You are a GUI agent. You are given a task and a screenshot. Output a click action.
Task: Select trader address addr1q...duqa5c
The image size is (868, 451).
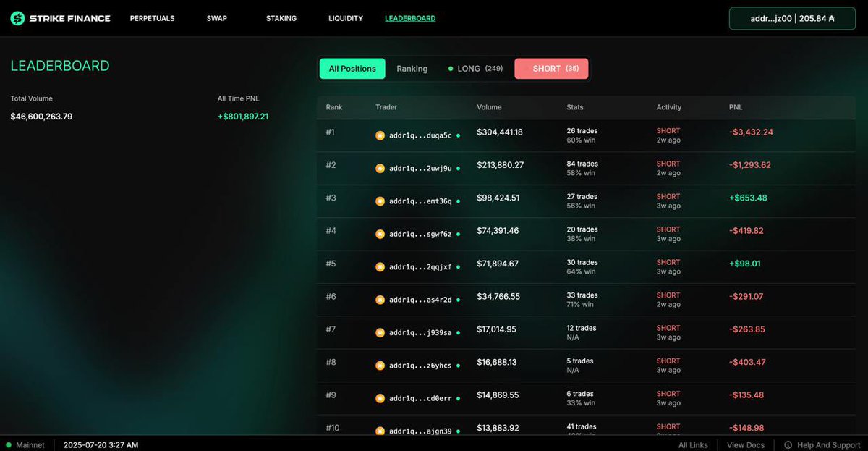[x=420, y=135]
